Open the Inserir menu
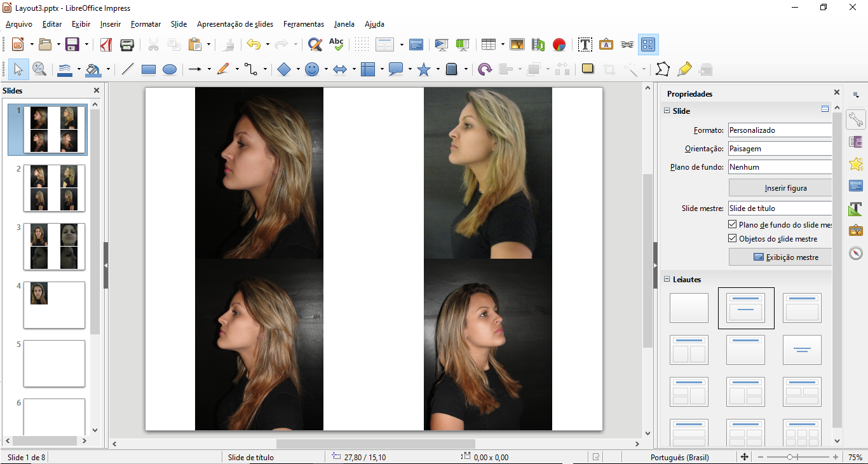The width and height of the screenshot is (868, 464). [x=111, y=24]
